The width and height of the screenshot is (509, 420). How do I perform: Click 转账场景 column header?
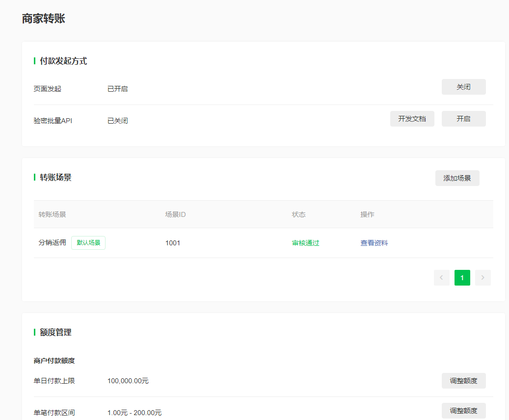52,214
